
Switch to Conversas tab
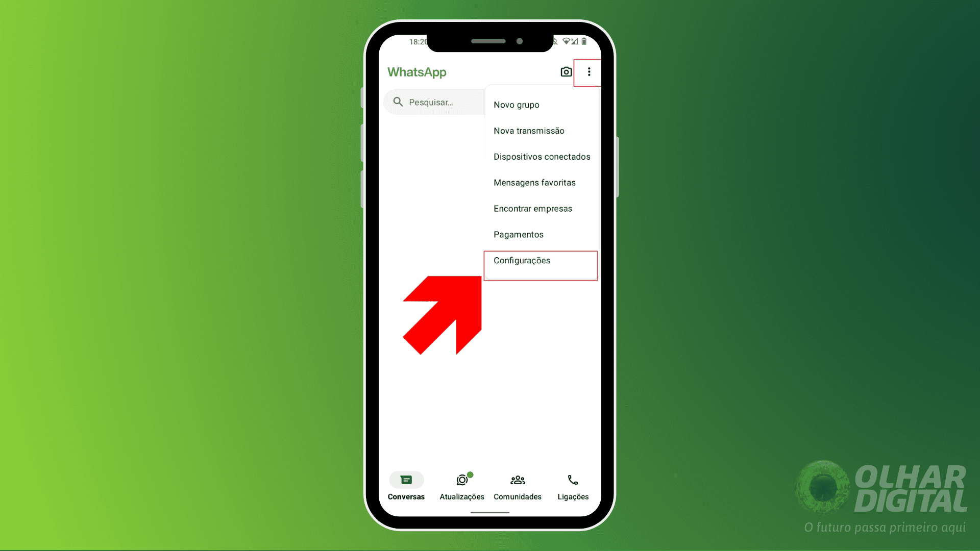[406, 486]
